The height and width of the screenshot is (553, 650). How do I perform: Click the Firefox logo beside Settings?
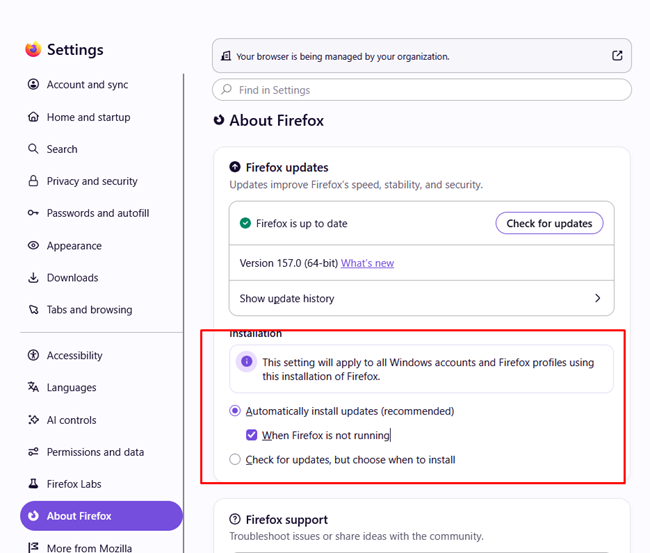tap(33, 49)
